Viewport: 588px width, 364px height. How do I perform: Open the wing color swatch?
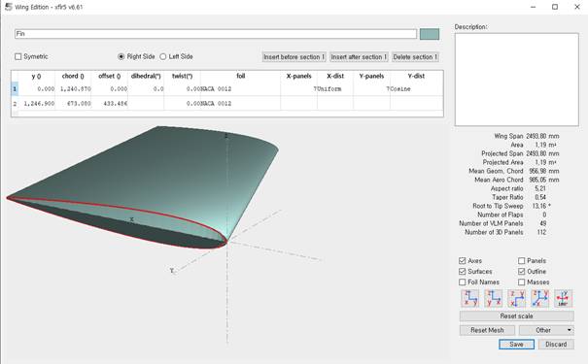(430, 34)
